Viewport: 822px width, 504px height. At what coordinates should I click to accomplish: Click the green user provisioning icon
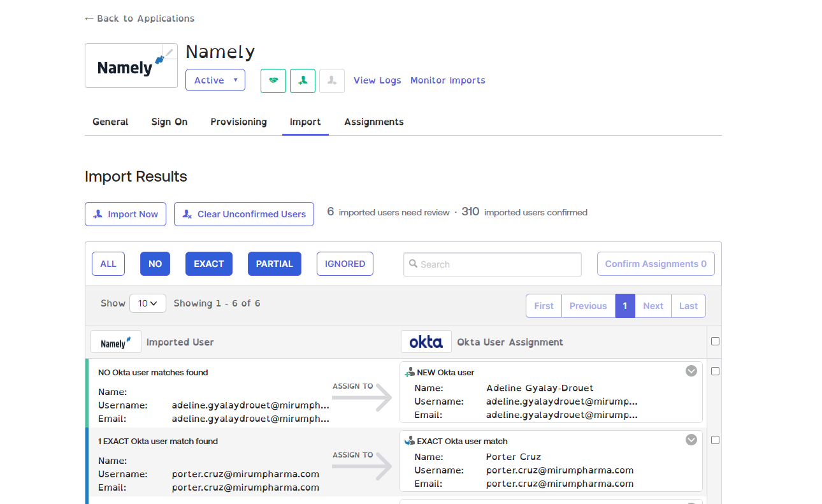303,81
